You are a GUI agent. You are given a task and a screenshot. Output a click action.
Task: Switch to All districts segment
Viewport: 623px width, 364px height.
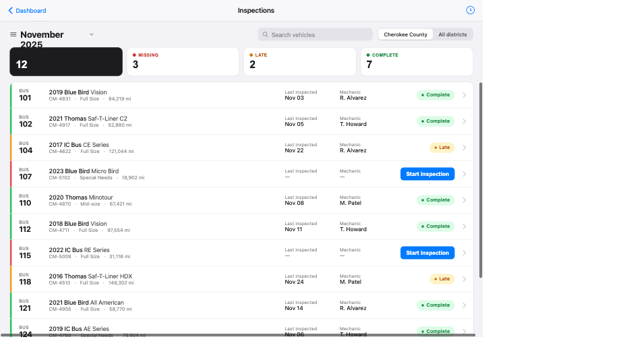(452, 34)
